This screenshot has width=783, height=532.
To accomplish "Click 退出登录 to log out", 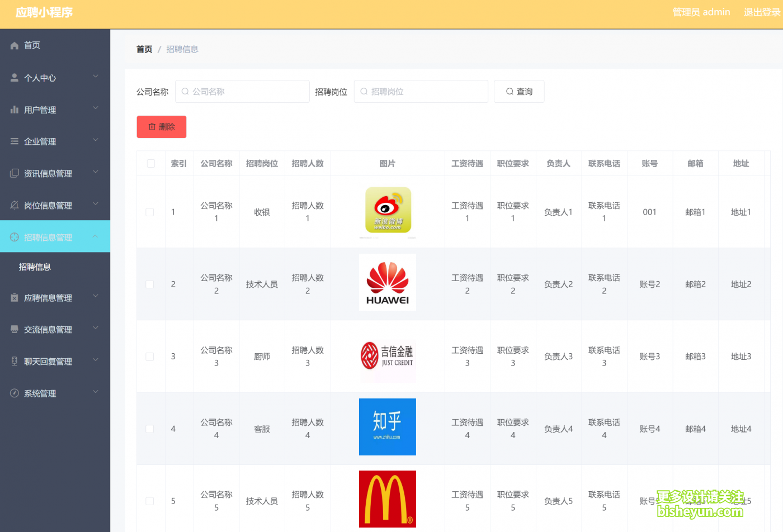I will pyautogui.click(x=762, y=12).
